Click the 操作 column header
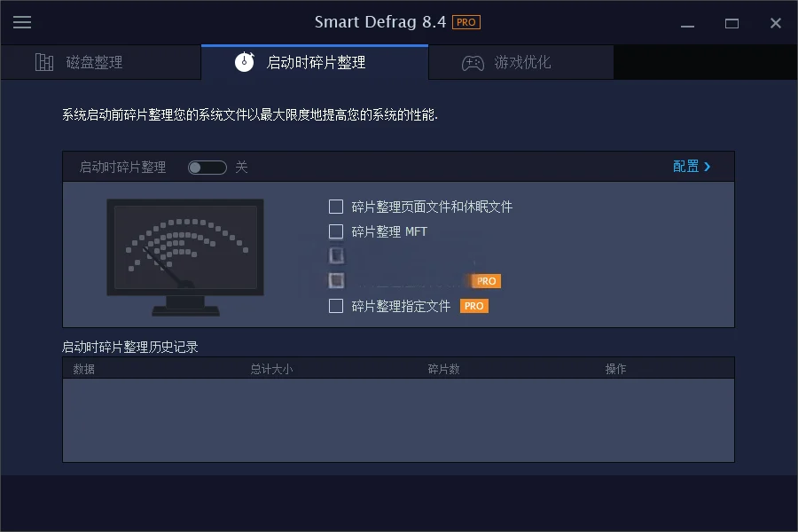This screenshot has width=798, height=532. click(x=616, y=368)
